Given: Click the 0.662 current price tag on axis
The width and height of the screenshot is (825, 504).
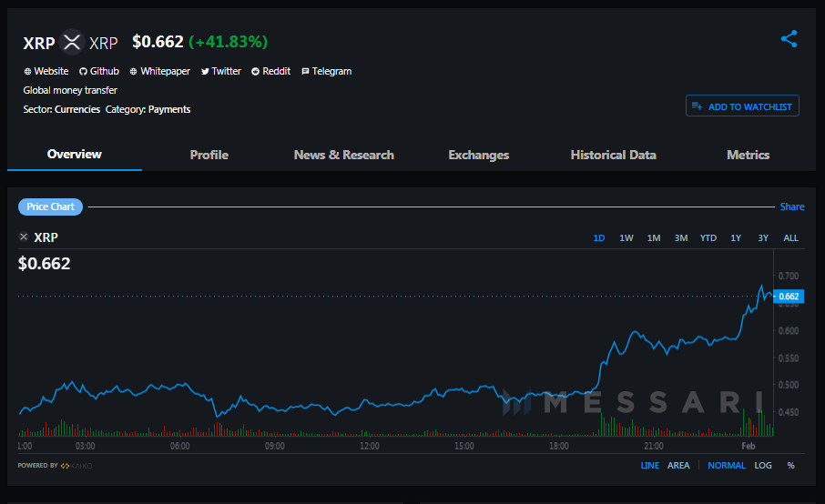Looking at the screenshot, I should tap(789, 297).
